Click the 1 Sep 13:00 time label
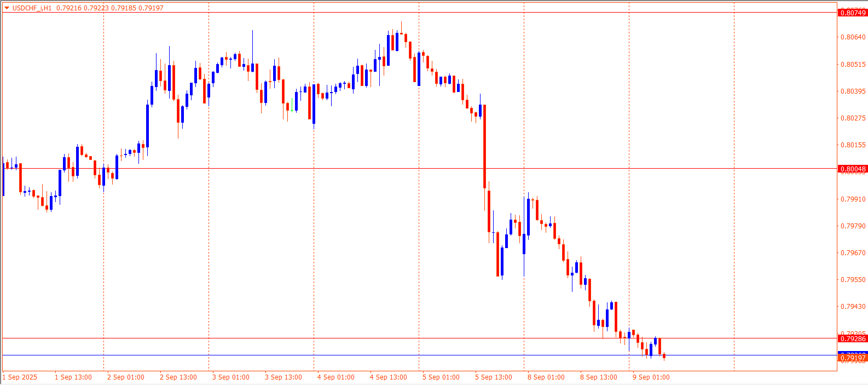This screenshot has height=385, width=868. coord(73,377)
